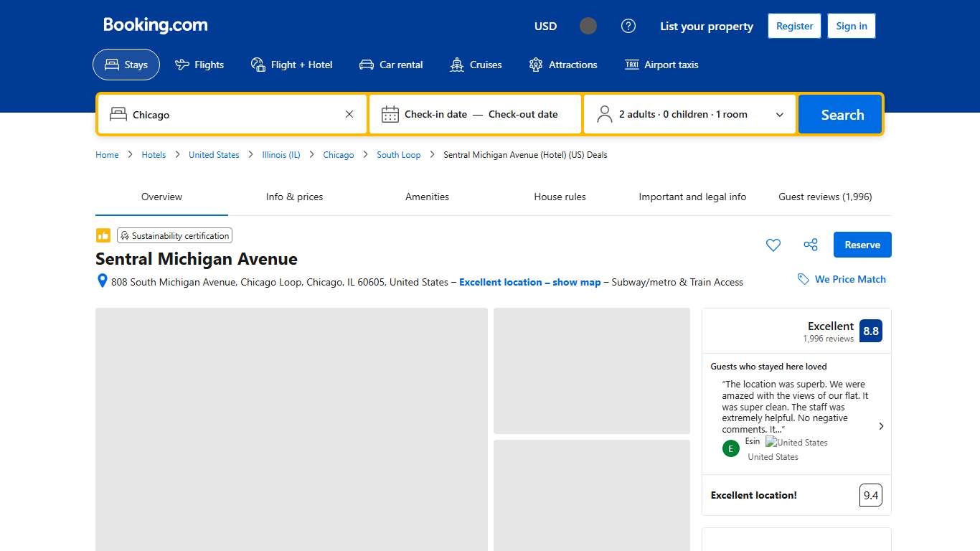Open the Amenities section tab
The image size is (980, 551).
(x=427, y=197)
